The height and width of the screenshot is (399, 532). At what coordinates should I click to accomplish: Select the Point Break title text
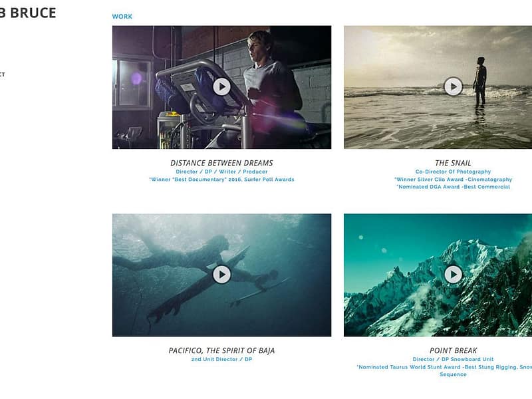click(454, 350)
